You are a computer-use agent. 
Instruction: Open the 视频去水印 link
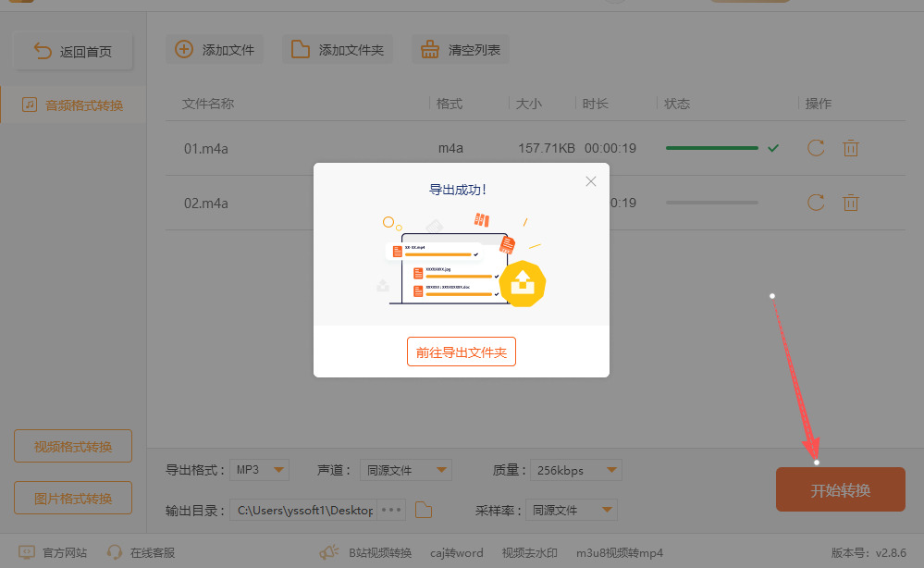(529, 552)
